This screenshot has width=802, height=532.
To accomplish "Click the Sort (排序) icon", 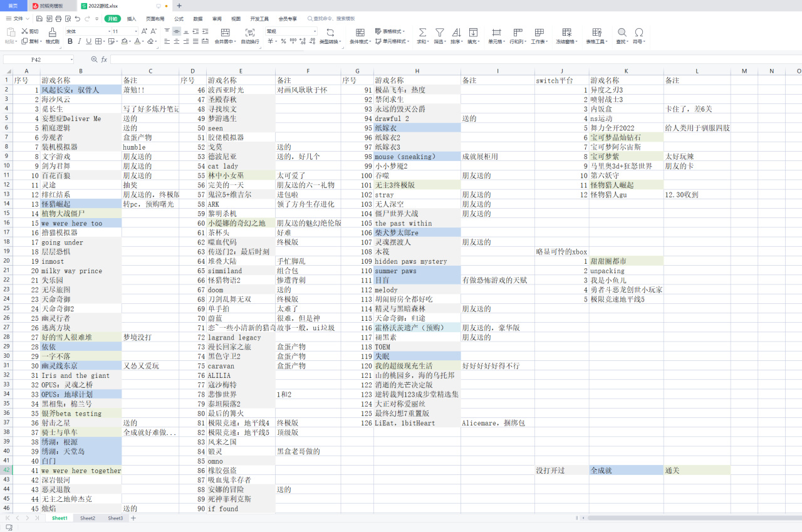I will click(x=456, y=32).
